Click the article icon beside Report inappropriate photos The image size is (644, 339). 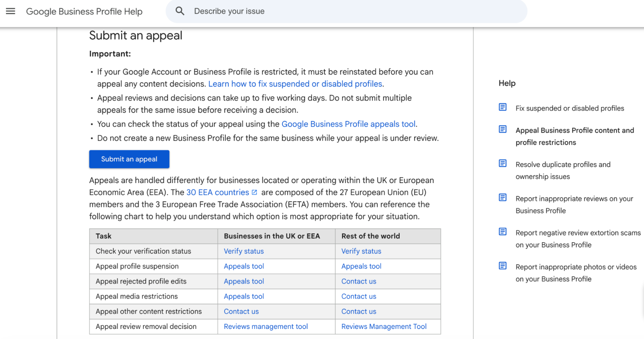tap(503, 266)
